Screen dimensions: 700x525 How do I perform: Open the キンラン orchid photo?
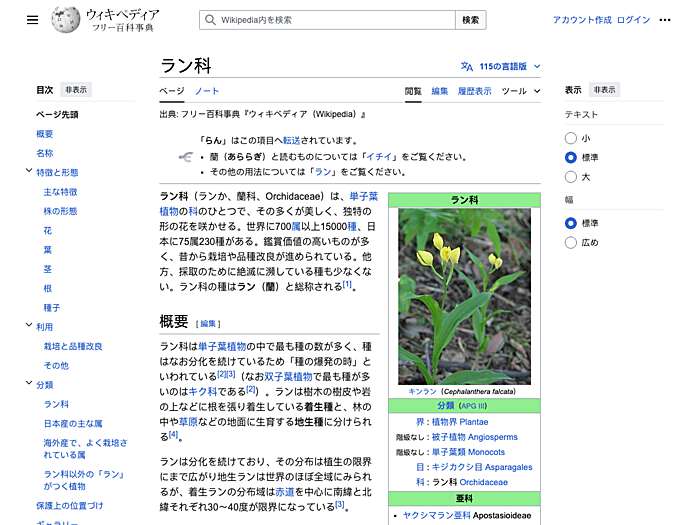pos(464,296)
